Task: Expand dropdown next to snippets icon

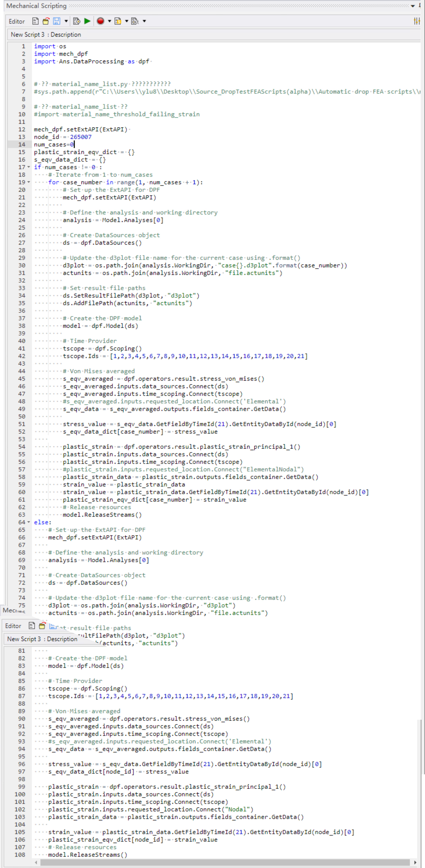Action: click(x=126, y=21)
